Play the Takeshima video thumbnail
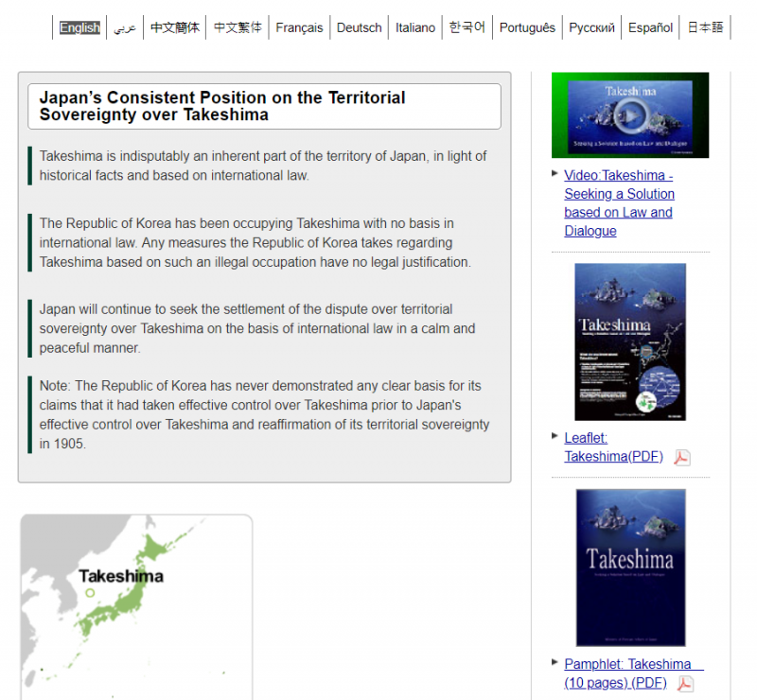 (629, 115)
